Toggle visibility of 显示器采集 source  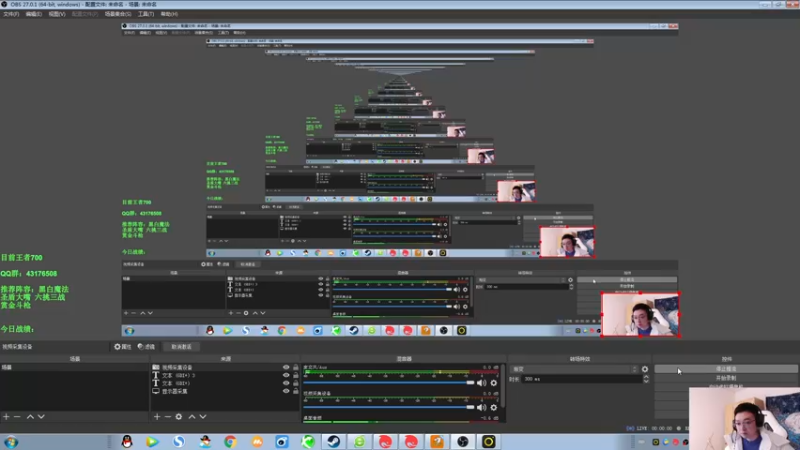click(x=286, y=391)
